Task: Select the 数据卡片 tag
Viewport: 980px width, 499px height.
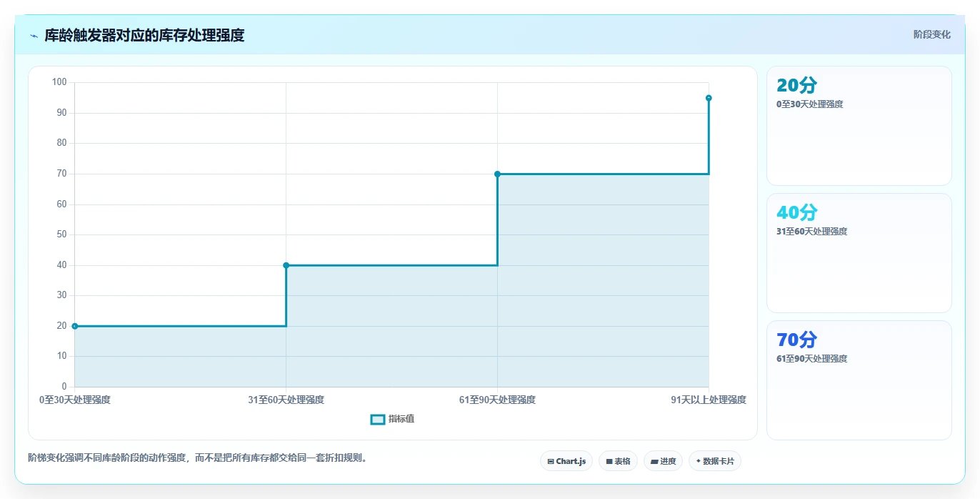Action: tap(714, 461)
